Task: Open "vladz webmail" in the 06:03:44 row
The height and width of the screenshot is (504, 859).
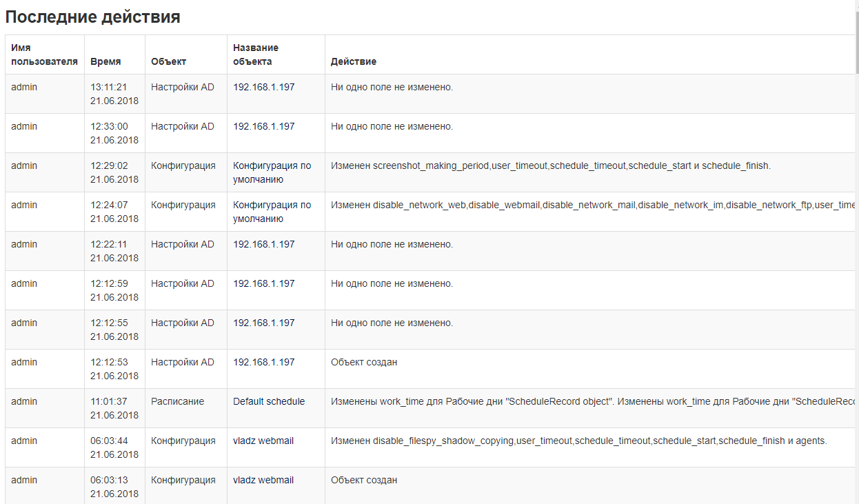Action: click(x=263, y=441)
